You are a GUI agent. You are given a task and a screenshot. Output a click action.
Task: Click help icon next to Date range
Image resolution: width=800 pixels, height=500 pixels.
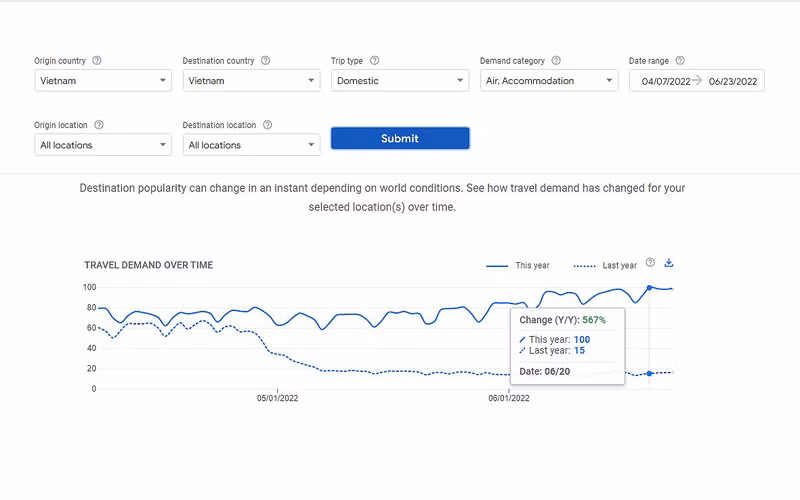coord(680,61)
